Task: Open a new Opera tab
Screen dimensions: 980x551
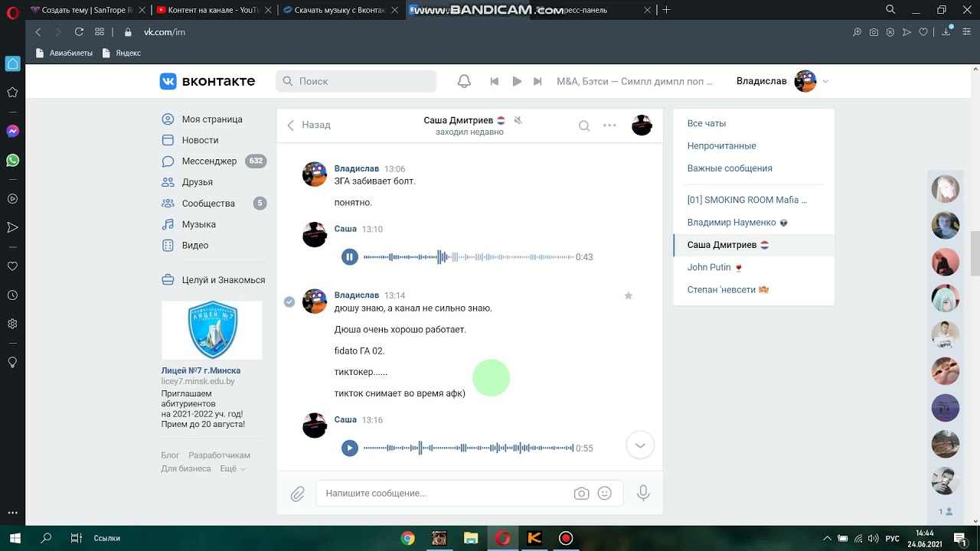Action: point(666,10)
